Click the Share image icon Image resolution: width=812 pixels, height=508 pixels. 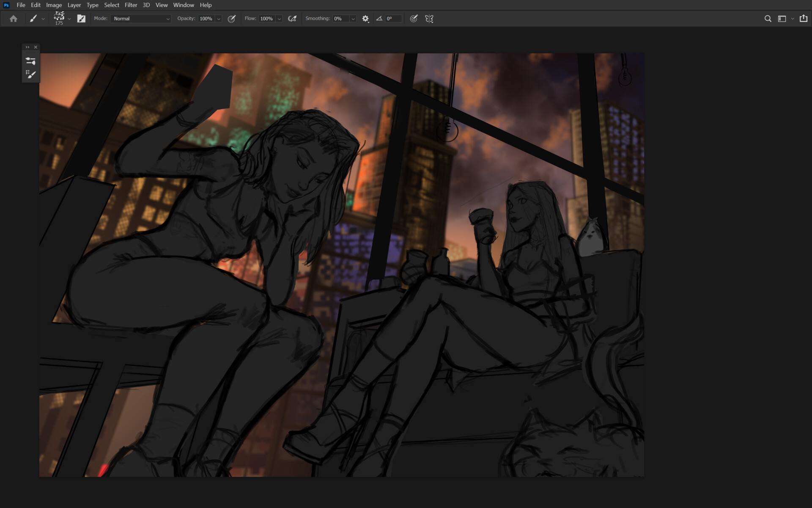click(804, 19)
